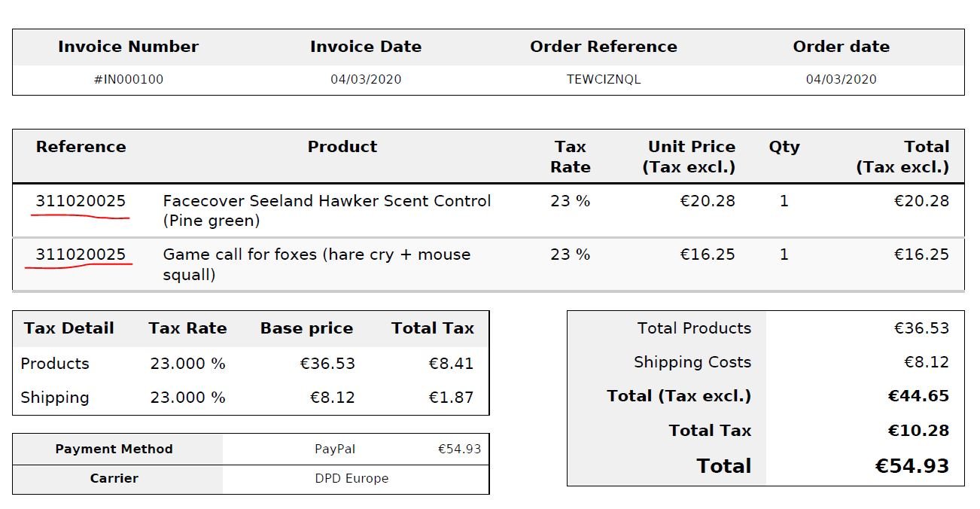The width and height of the screenshot is (980, 509).
Task: Click the invoice number #IN000100
Action: point(129,79)
